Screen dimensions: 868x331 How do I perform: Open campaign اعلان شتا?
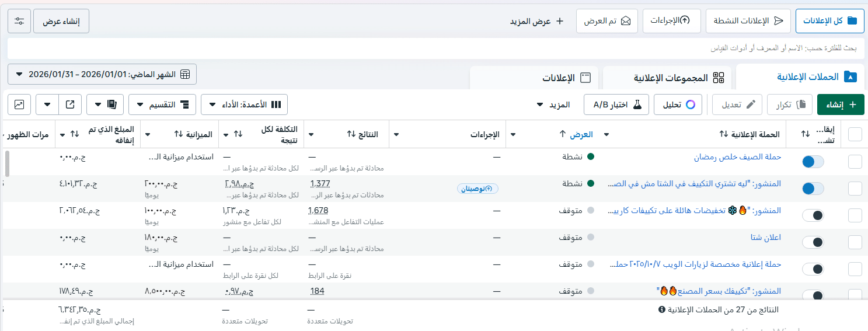coord(766,238)
